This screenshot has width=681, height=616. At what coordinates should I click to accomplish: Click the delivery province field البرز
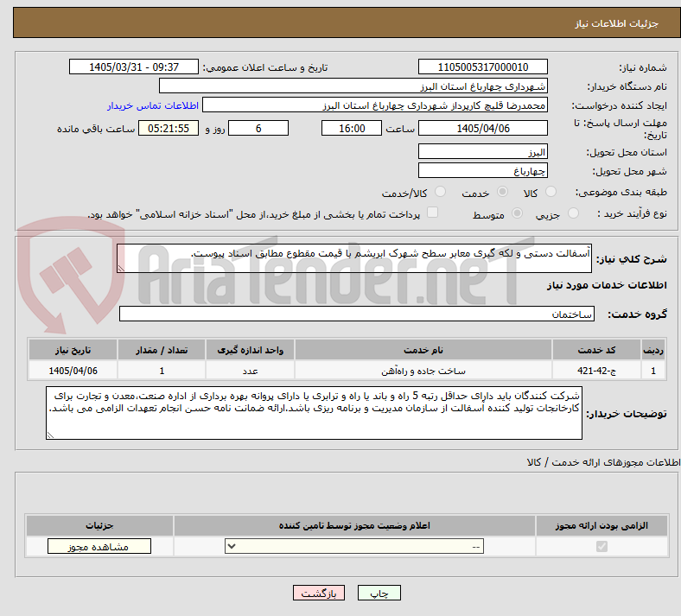click(483, 151)
